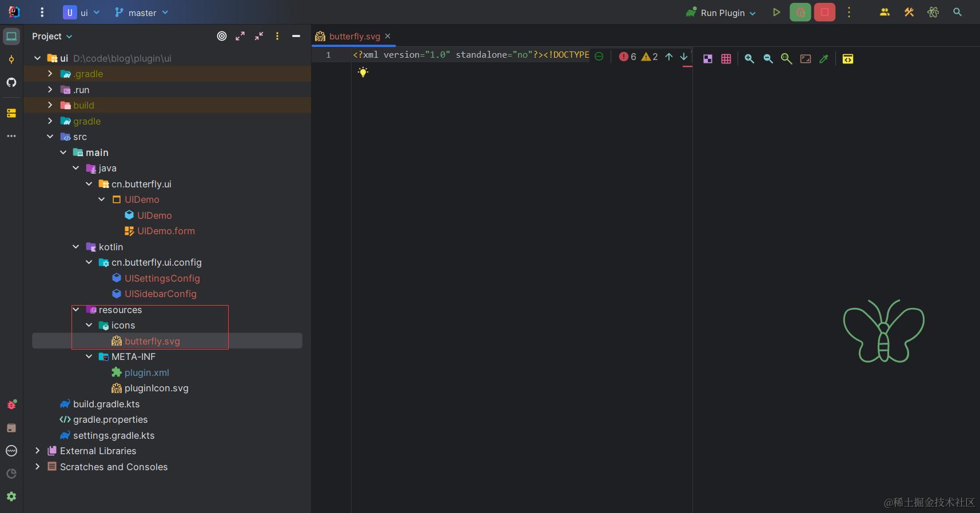
Task: Click Collapse All in Project panel
Action: 259,36
